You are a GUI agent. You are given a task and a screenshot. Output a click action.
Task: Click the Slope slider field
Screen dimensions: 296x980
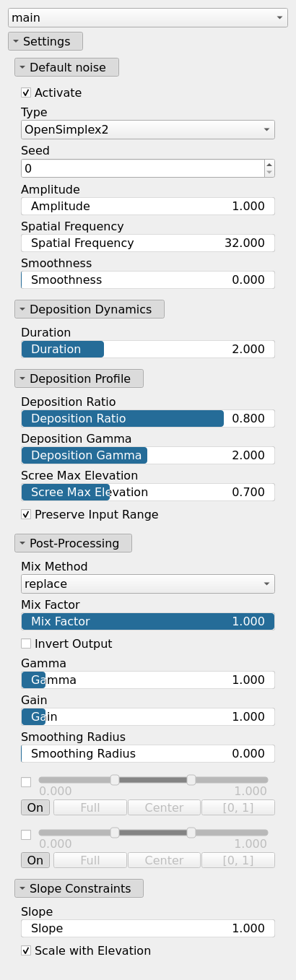(148, 928)
